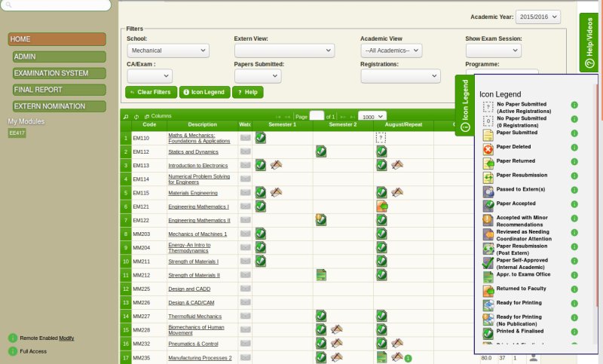Screen dimensions: 603x364
Task: Open the School dropdown showing Mechanical
Action: pos(167,50)
